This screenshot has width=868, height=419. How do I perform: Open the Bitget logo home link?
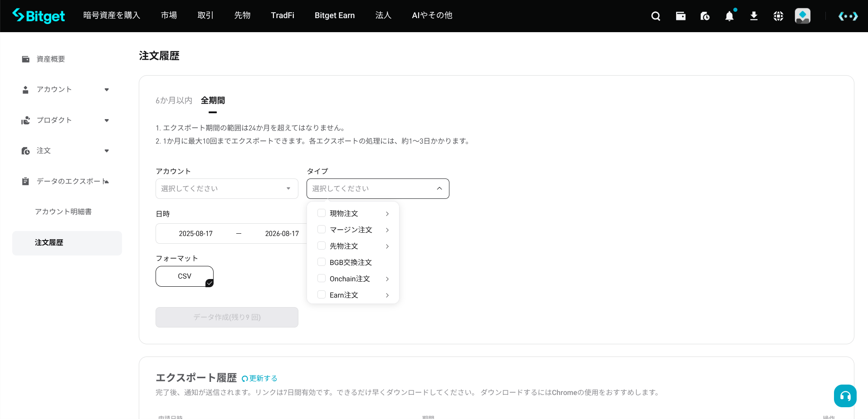click(x=39, y=16)
